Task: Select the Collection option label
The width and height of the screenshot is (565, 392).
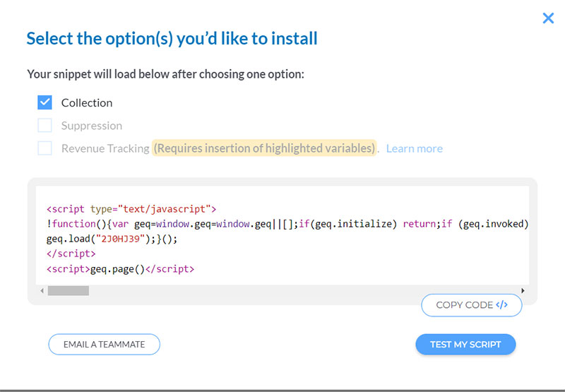Action: coord(87,102)
